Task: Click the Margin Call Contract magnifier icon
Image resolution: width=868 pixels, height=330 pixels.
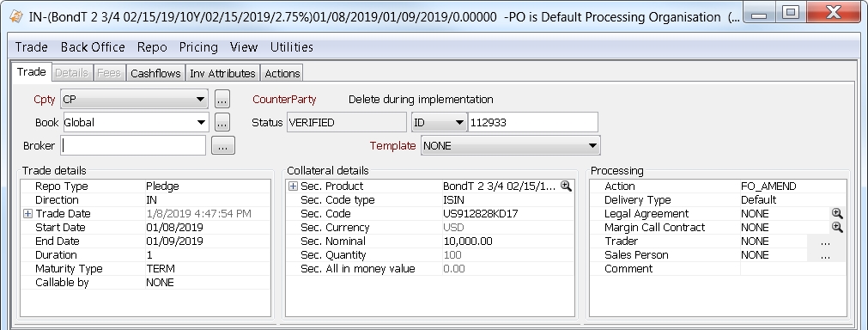Action: [837, 228]
